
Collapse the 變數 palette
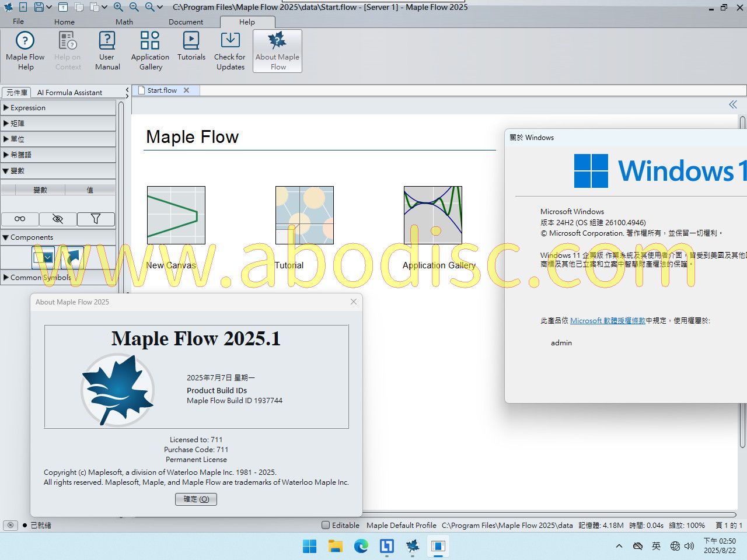click(58, 171)
